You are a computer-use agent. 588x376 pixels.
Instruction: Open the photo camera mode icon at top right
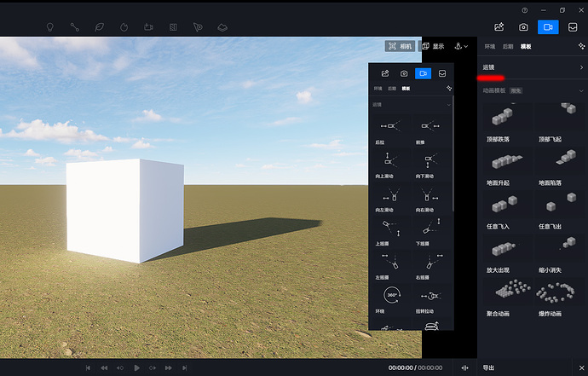coord(524,27)
